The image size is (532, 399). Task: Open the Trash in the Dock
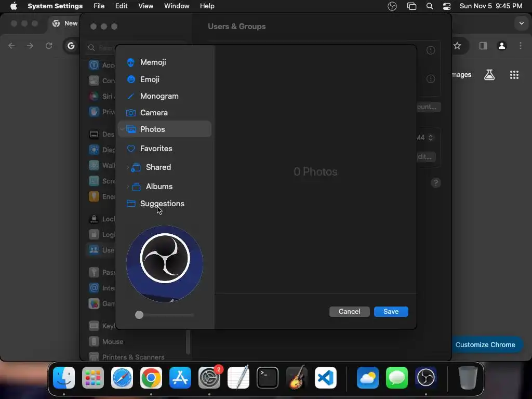coord(468,378)
